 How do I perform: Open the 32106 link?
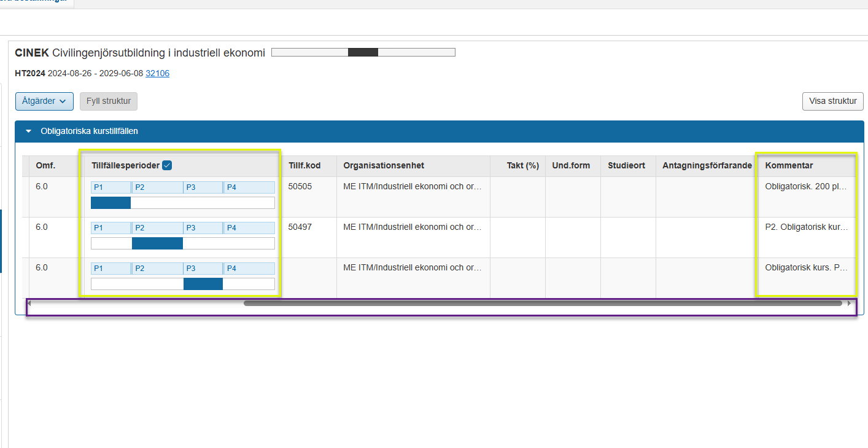coord(157,73)
